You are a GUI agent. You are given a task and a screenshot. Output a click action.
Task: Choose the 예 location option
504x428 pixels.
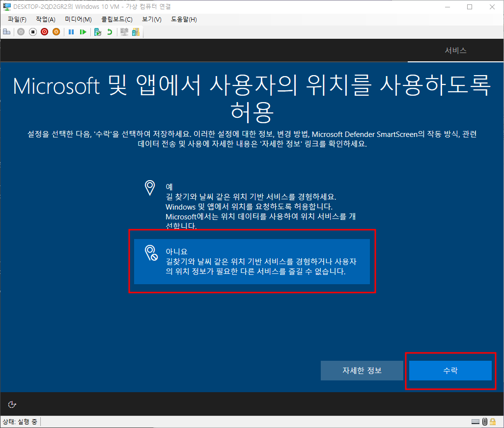coord(252,206)
